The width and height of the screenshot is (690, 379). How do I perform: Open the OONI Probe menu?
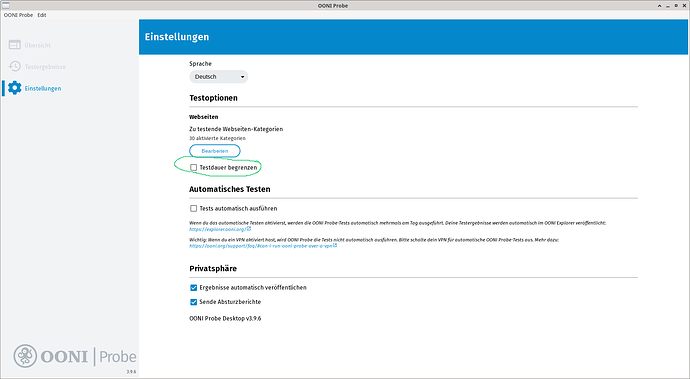18,15
